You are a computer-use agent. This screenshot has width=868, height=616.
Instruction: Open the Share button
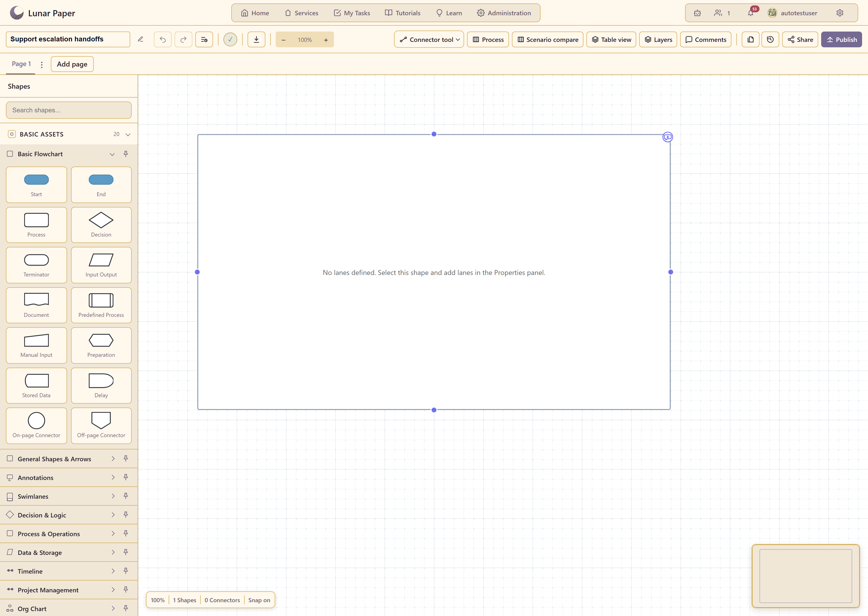[x=800, y=39]
